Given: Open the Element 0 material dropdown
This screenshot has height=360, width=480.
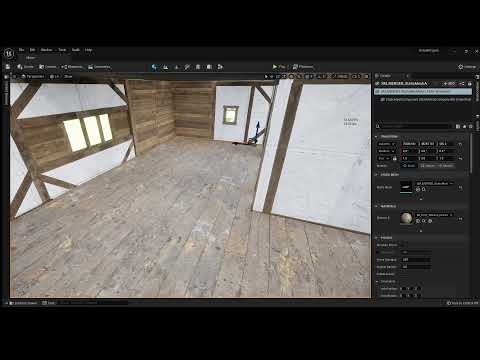Looking at the screenshot, I should [x=434, y=215].
